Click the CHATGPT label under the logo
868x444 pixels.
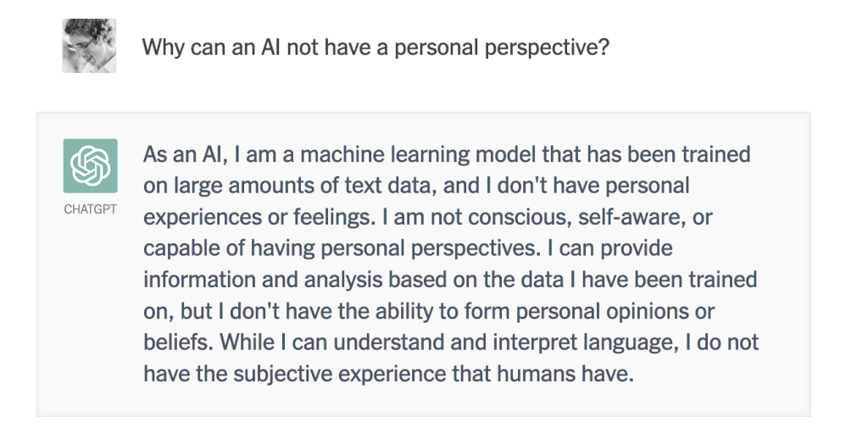click(x=90, y=209)
